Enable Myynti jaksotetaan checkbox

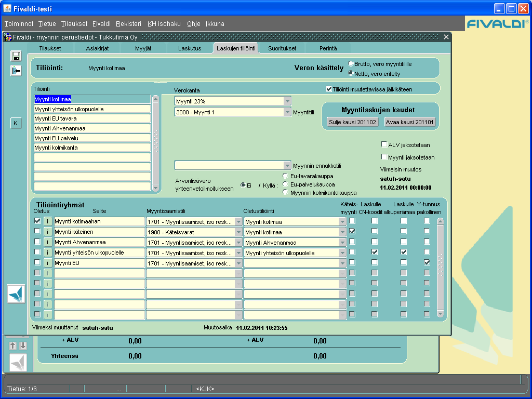tap(384, 157)
